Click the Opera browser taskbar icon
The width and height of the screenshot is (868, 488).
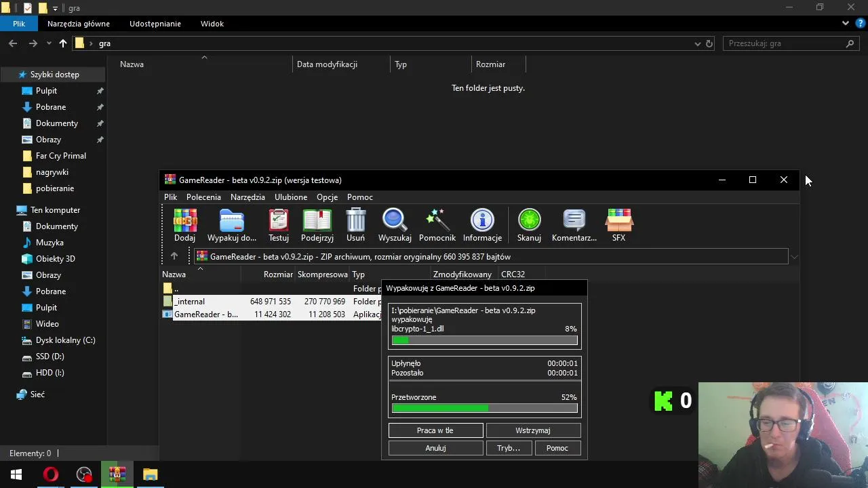[x=51, y=474]
